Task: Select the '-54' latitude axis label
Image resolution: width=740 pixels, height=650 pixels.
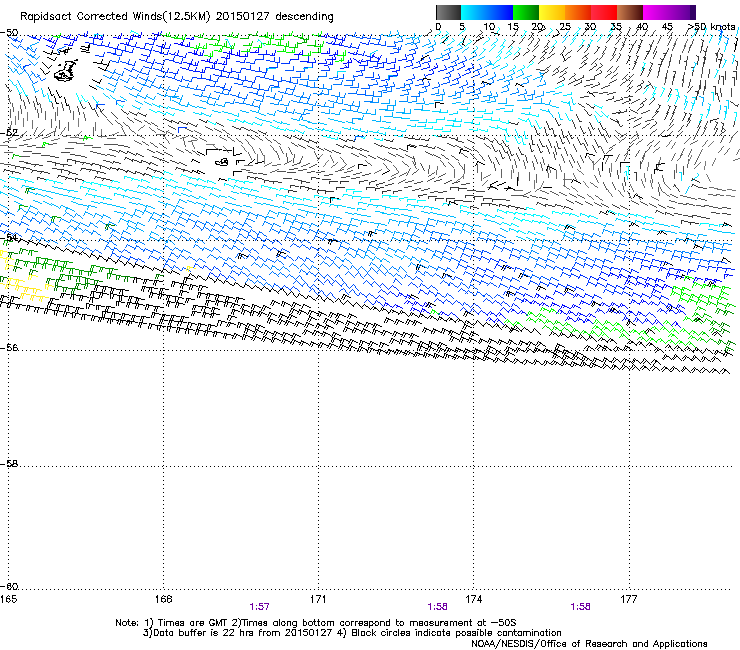Action: pos(9,237)
